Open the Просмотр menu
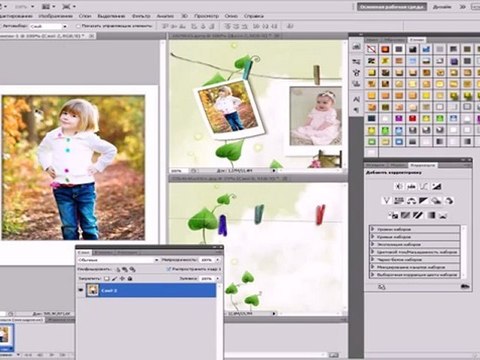 coord(207,16)
